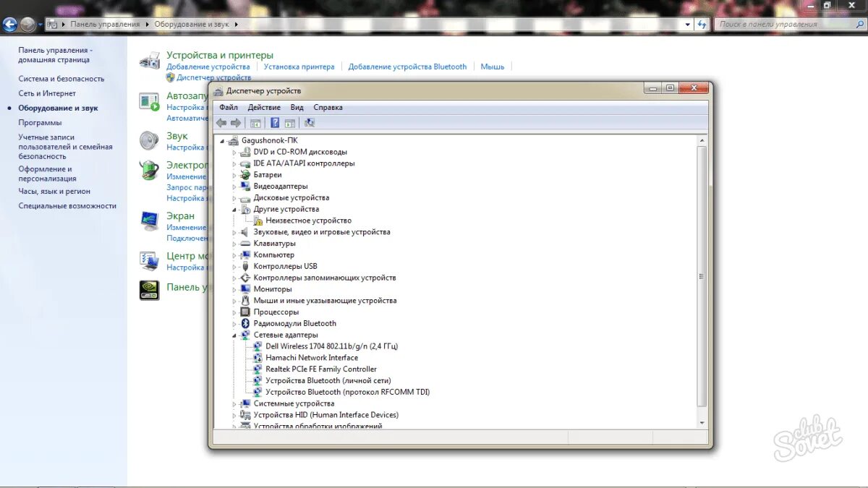868x488 pixels.
Task: Expand the Дисковые устройства node
Action: pyautogui.click(x=234, y=198)
